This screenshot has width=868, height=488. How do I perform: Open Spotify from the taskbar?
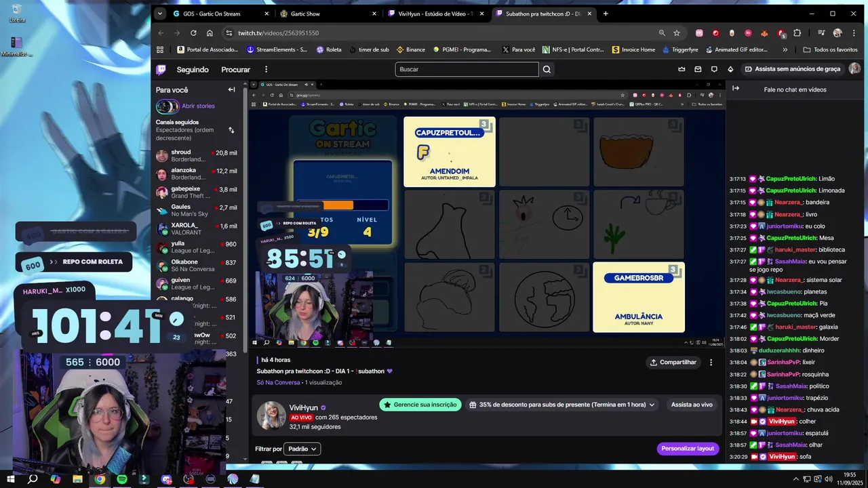(x=122, y=479)
